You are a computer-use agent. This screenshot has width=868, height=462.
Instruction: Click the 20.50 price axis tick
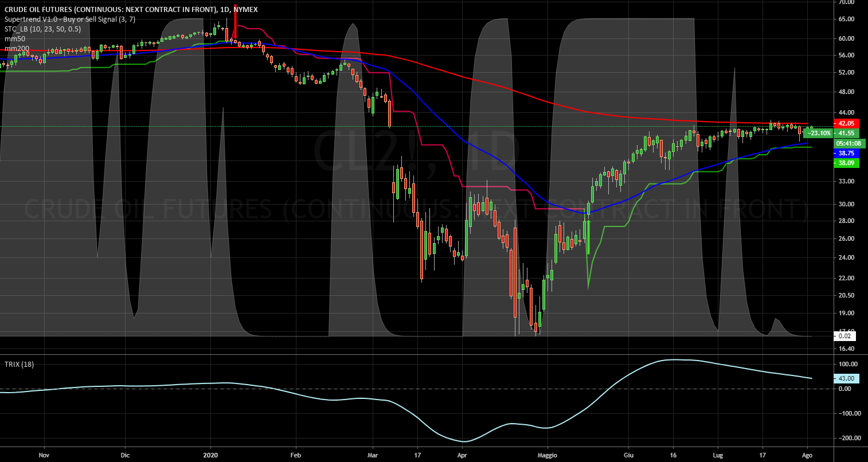click(846, 295)
